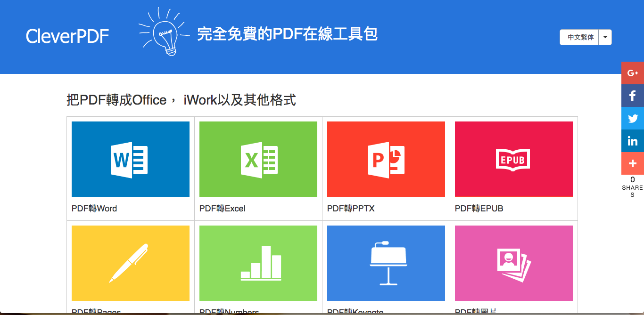Click the lightbulb logo illustration

click(x=164, y=32)
